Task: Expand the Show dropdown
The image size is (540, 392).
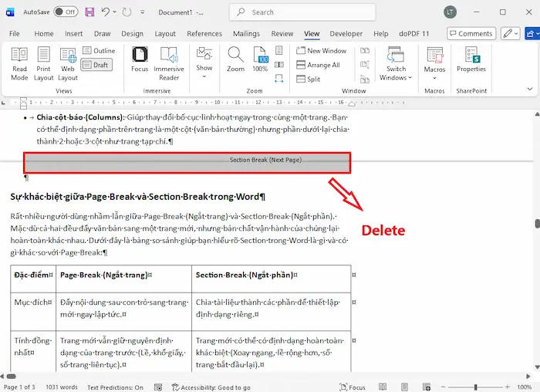Action: tap(204, 63)
